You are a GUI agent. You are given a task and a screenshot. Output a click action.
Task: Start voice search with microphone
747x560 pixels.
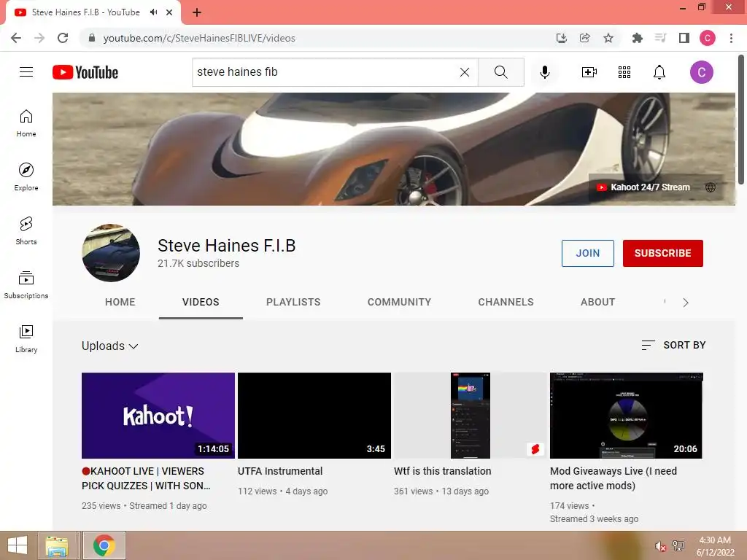544,72
